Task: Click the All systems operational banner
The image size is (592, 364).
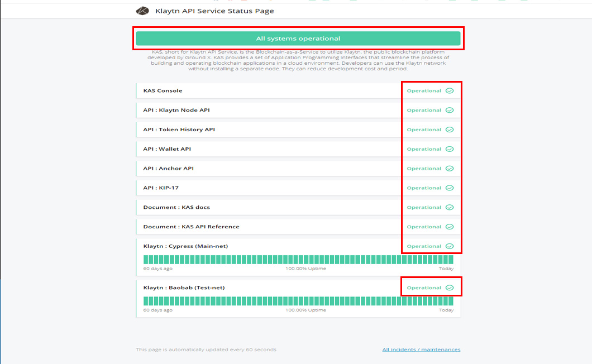Action: [298, 39]
